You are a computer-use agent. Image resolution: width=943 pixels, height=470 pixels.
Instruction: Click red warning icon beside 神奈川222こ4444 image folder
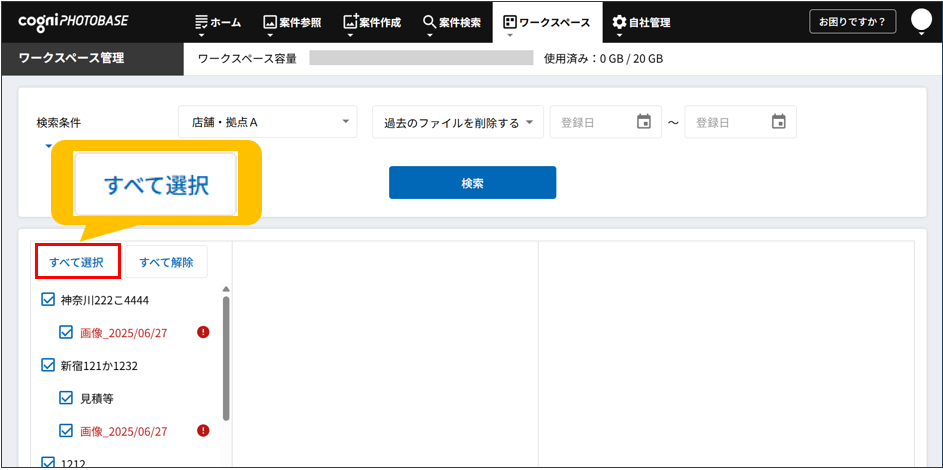(203, 332)
